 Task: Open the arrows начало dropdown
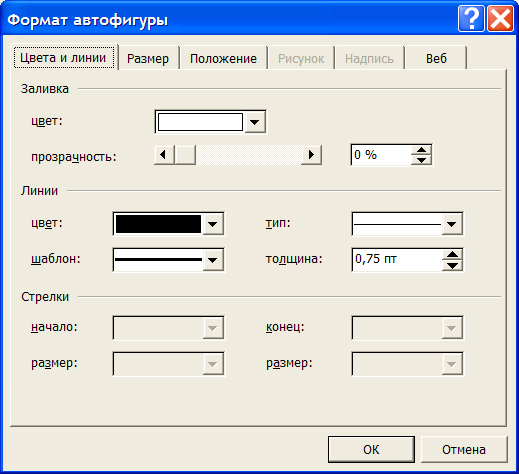tap(168, 328)
